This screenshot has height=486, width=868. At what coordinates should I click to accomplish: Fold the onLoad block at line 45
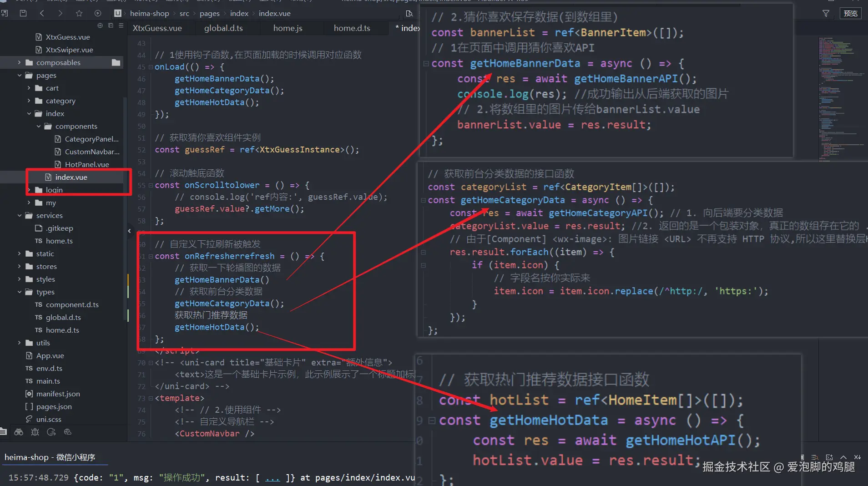[151, 67]
